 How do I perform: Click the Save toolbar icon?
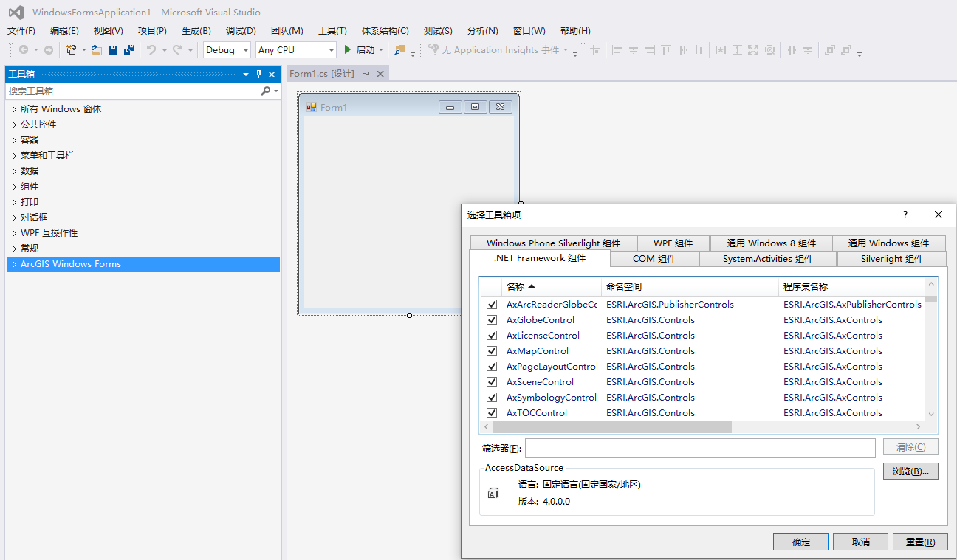click(x=112, y=49)
